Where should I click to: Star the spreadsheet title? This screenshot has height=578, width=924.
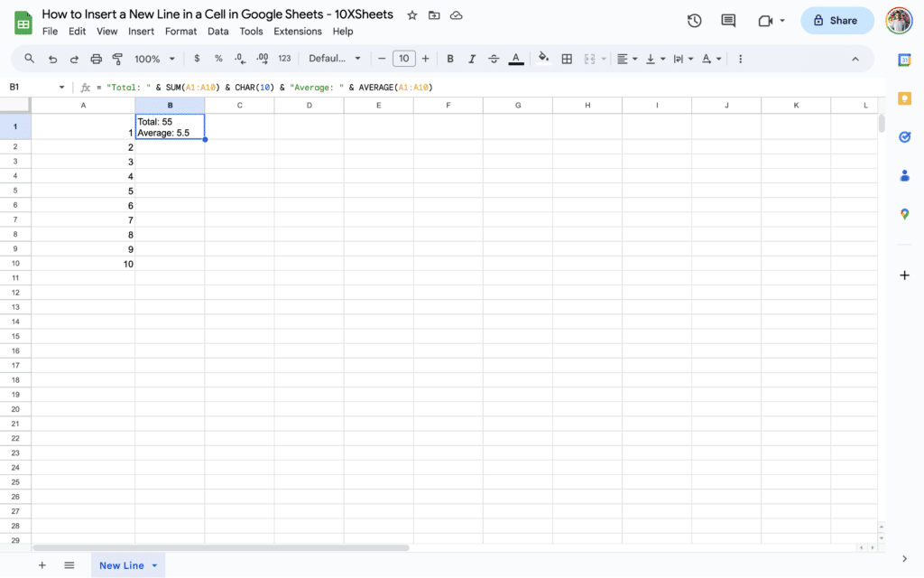point(412,14)
